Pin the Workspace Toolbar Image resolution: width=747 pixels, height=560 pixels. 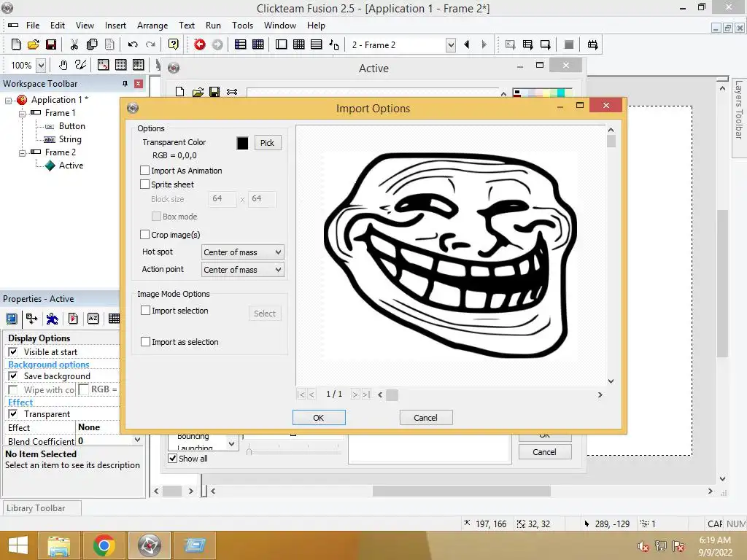[x=125, y=84]
